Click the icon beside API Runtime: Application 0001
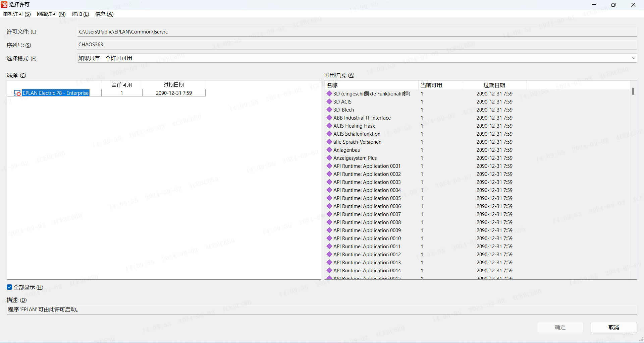Image resolution: width=644 pixels, height=343 pixels. 329,166
